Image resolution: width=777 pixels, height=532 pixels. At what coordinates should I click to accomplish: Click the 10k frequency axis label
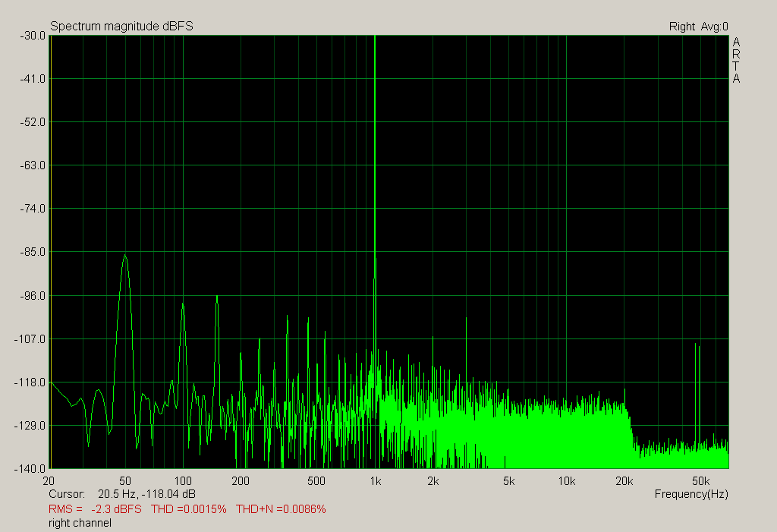[566, 481]
